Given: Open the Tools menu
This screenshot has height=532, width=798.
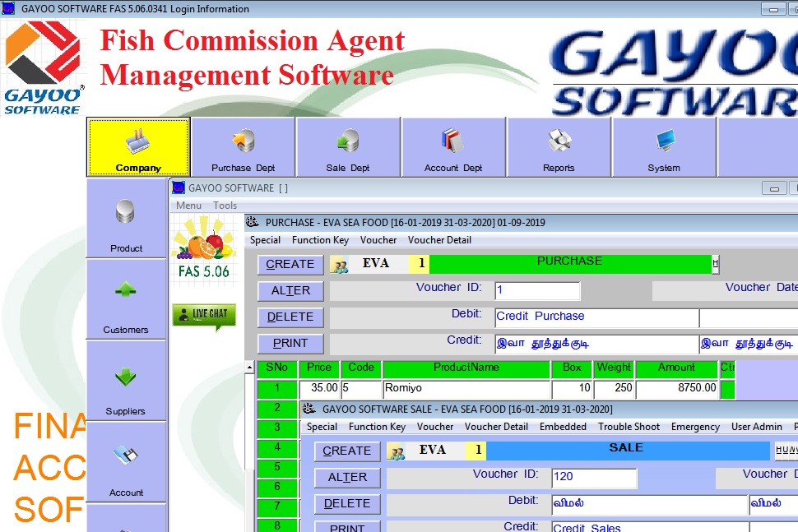Looking at the screenshot, I should coord(225,206).
